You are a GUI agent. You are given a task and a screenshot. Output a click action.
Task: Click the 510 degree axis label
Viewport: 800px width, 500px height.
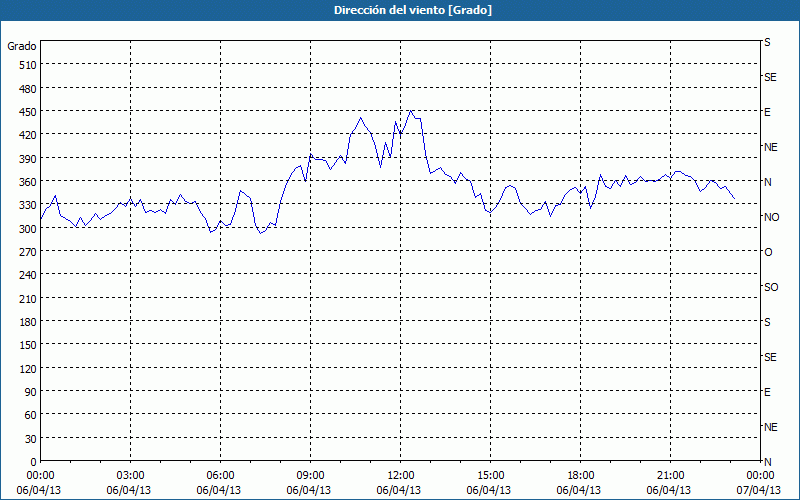(28, 65)
